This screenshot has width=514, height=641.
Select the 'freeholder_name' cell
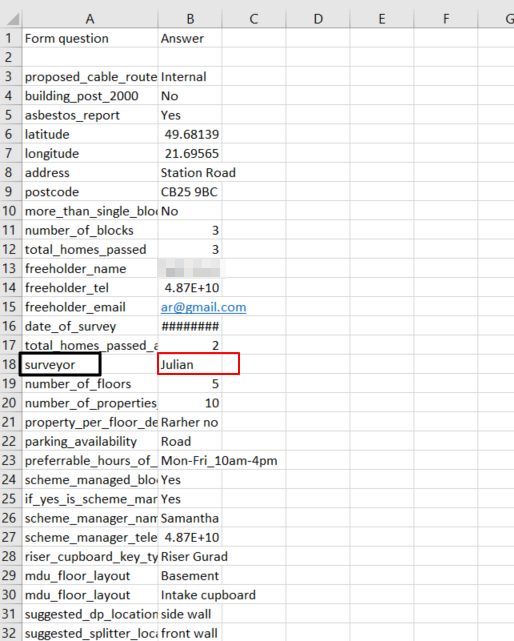coord(90,269)
